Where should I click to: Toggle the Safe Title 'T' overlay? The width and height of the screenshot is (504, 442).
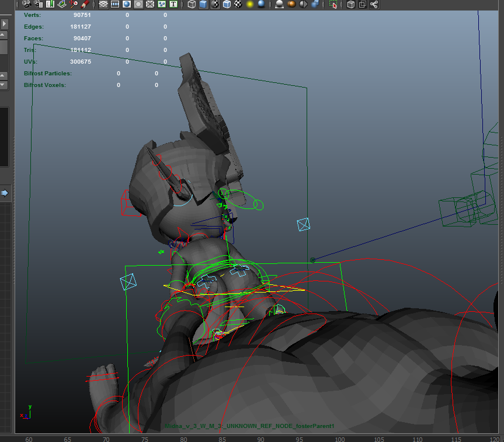pos(173,4)
